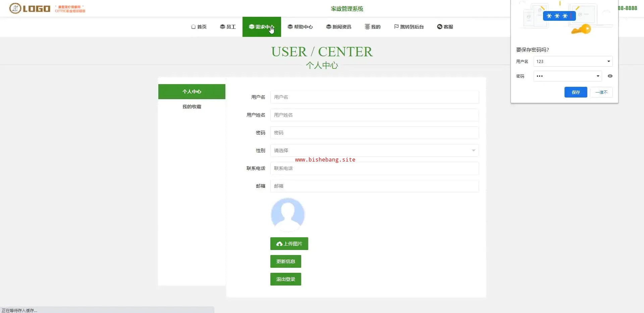Click 一律不 never-save button
This screenshot has width=644, height=313.
tap(601, 92)
